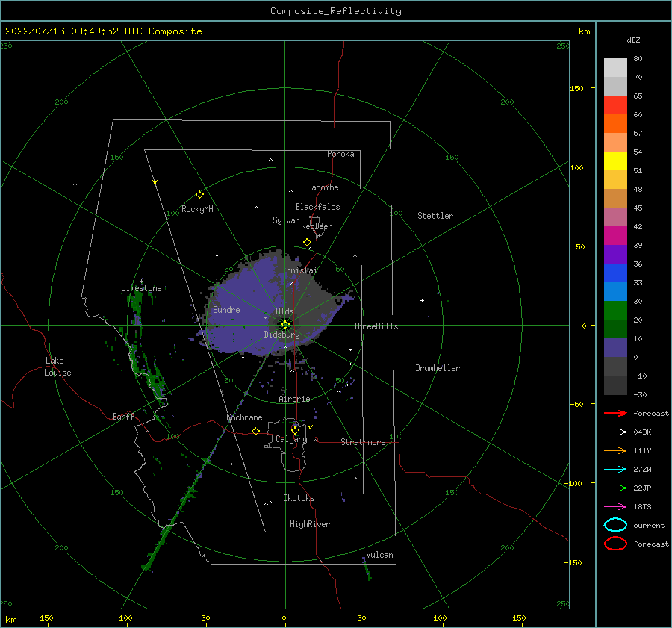Click the asterisk marker above Limestone
Screen dimensions: 672x628
click(x=141, y=282)
